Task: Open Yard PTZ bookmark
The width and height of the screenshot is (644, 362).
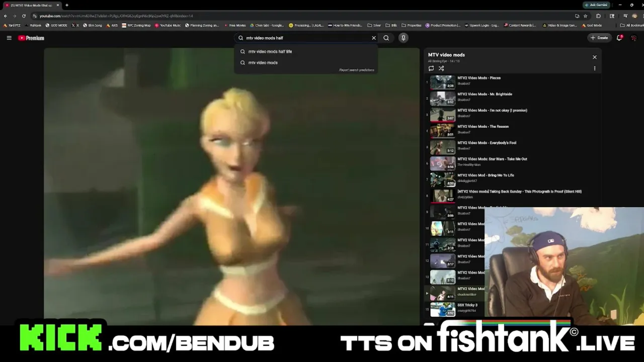Action: pos(12,25)
